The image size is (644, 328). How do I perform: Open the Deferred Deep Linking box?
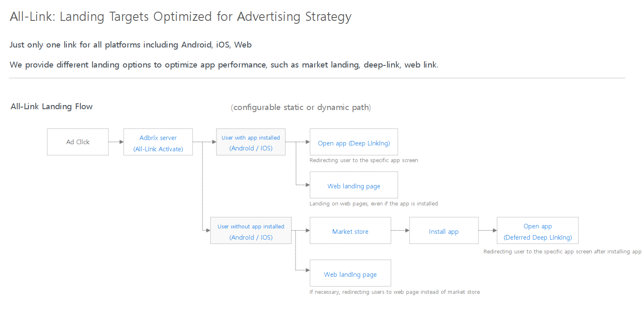[x=538, y=231]
